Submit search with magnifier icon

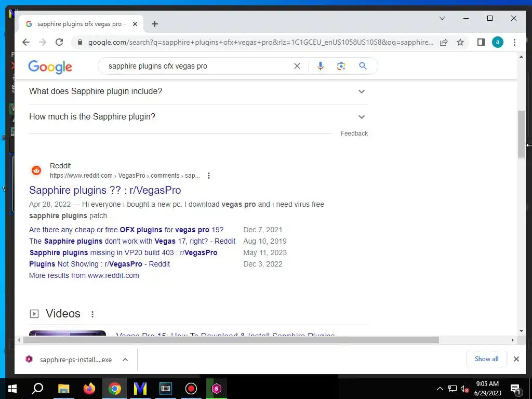[363, 66]
